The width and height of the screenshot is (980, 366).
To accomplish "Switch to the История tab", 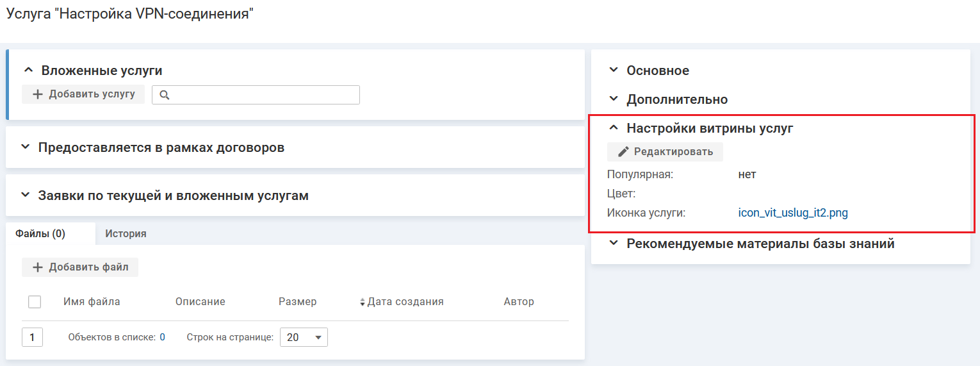I will (126, 234).
